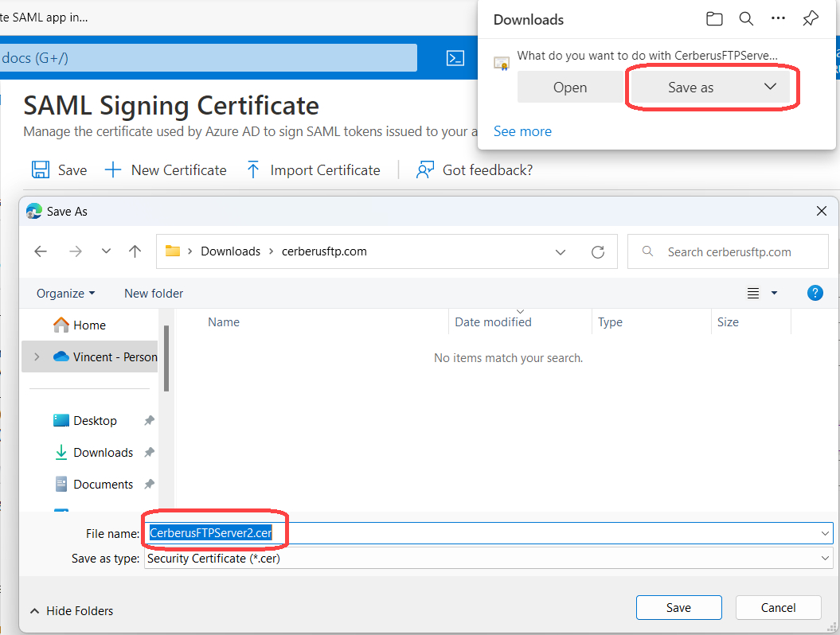Open Cloud Shell icon in Azure header
Viewport: 840px width, 635px height.
coord(455,58)
